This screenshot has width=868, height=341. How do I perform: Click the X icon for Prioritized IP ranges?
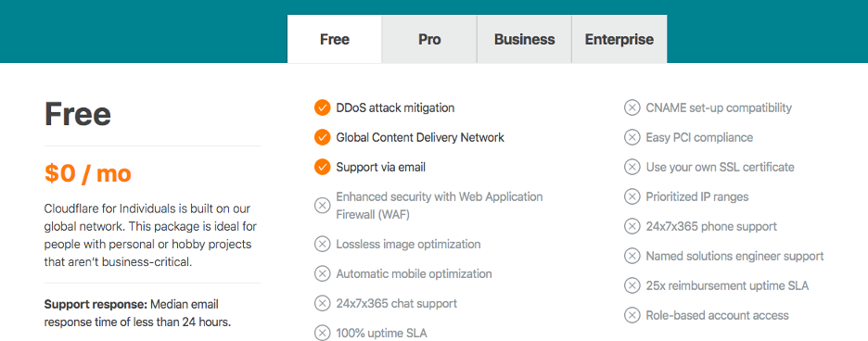(x=632, y=196)
